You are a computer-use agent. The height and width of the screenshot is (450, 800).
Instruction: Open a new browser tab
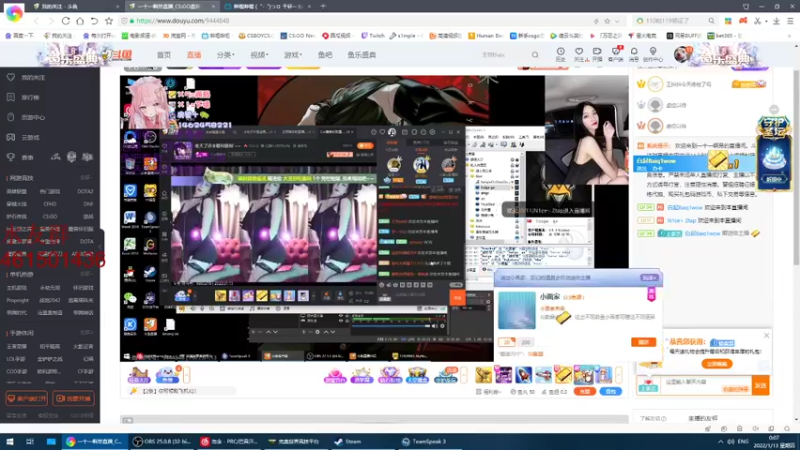323,6
